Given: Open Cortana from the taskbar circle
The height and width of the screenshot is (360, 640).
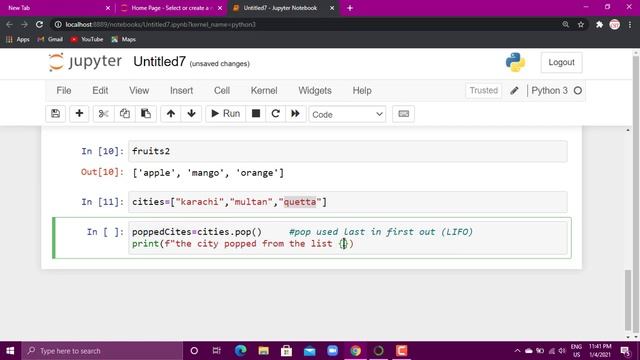Looking at the screenshot, I should point(194,351).
